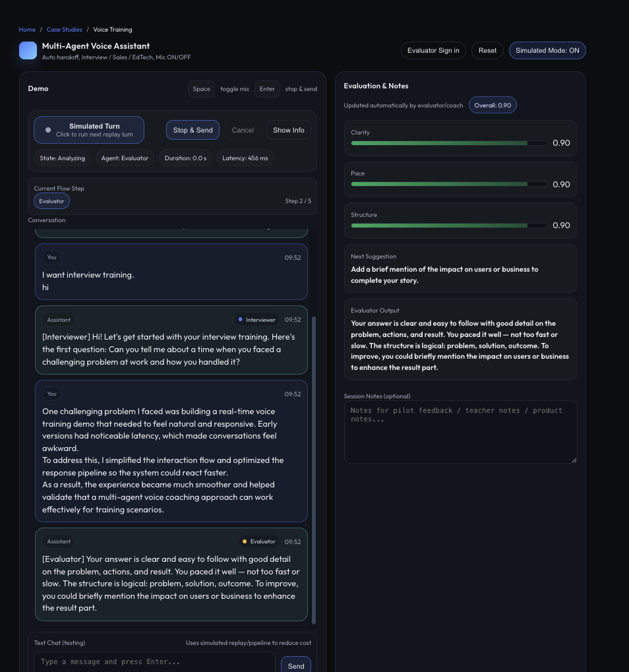The width and height of the screenshot is (629, 672).
Task: Reset the demo session
Action: click(487, 51)
